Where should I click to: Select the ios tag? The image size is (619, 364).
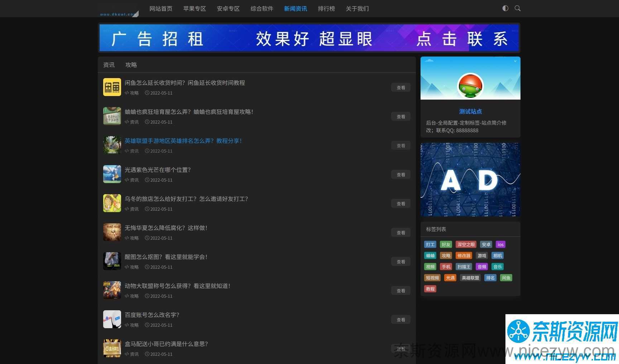pyautogui.click(x=500, y=244)
